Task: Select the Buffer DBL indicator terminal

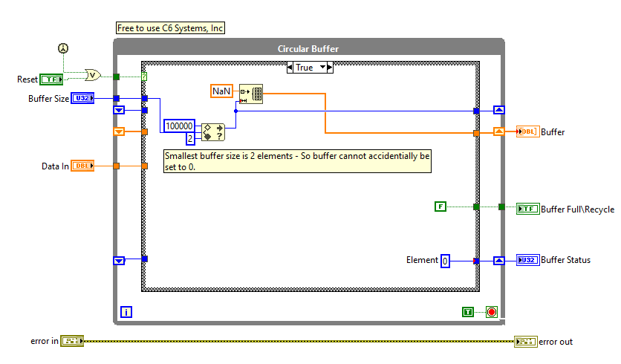Action: (x=527, y=131)
